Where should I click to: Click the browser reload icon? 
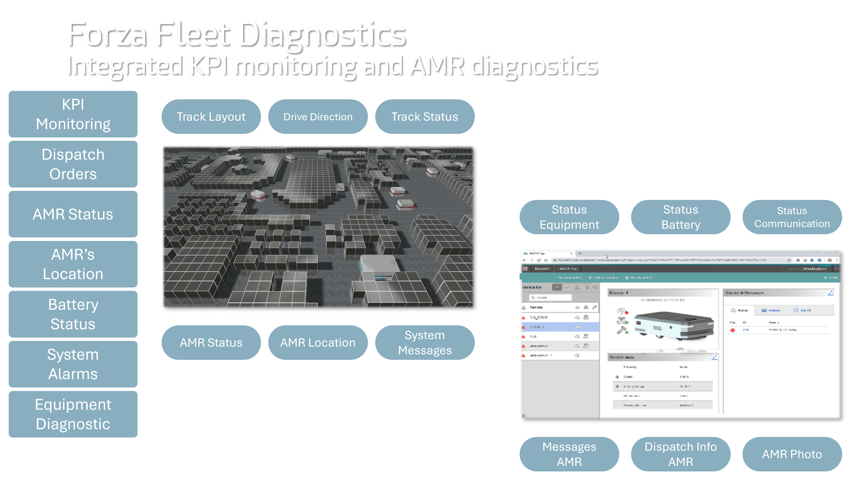[x=539, y=260]
